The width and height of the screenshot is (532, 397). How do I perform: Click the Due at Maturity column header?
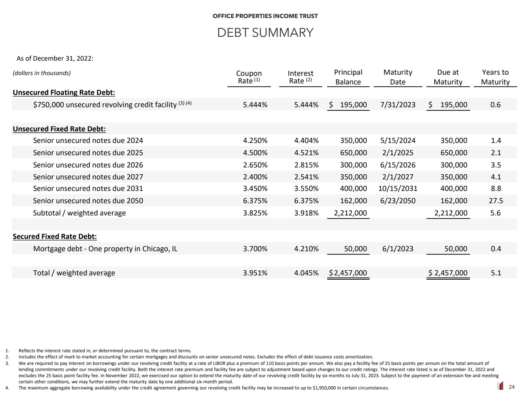(448, 77)
